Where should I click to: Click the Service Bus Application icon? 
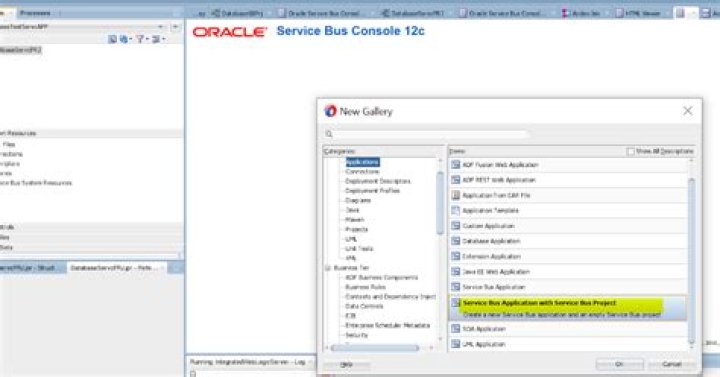pos(456,287)
